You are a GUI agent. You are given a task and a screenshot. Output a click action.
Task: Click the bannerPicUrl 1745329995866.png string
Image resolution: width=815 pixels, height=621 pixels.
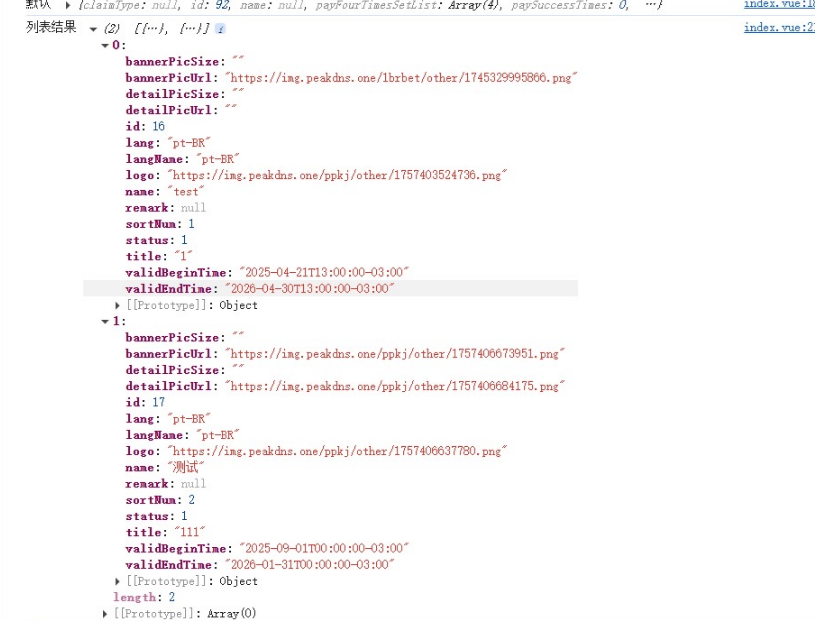click(401, 78)
